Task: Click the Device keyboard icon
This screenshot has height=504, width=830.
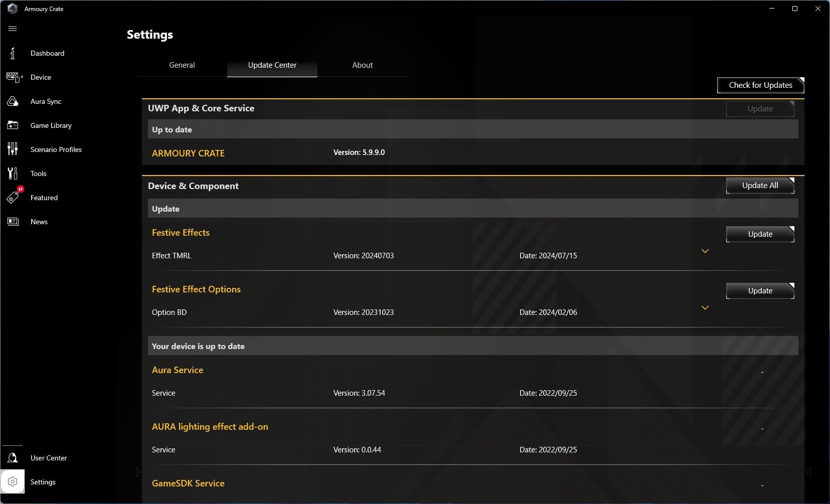Action: pyautogui.click(x=14, y=77)
